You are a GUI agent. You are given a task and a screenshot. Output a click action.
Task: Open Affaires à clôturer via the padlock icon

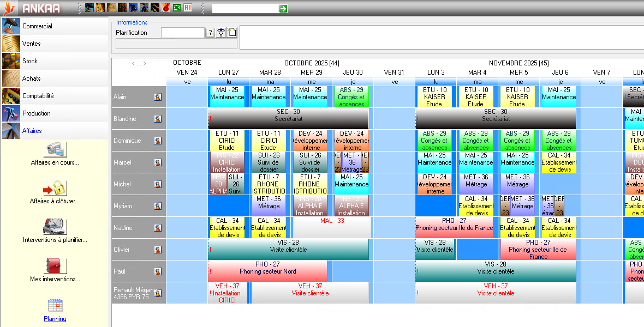55,188
